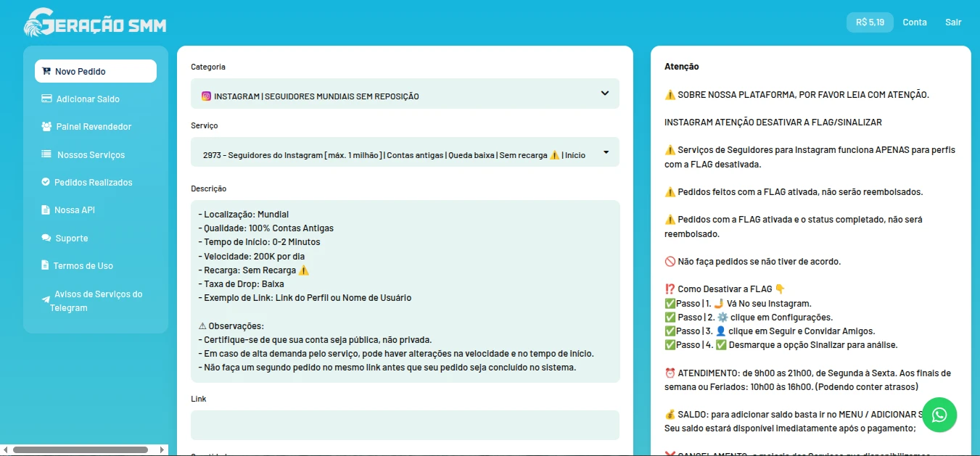Click 'Velocidade: 200K por dia' line
This screenshot has height=456, width=980.
click(251, 256)
